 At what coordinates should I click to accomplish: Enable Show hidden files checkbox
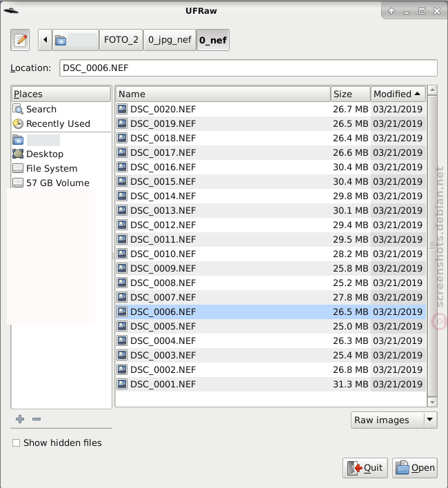16,443
